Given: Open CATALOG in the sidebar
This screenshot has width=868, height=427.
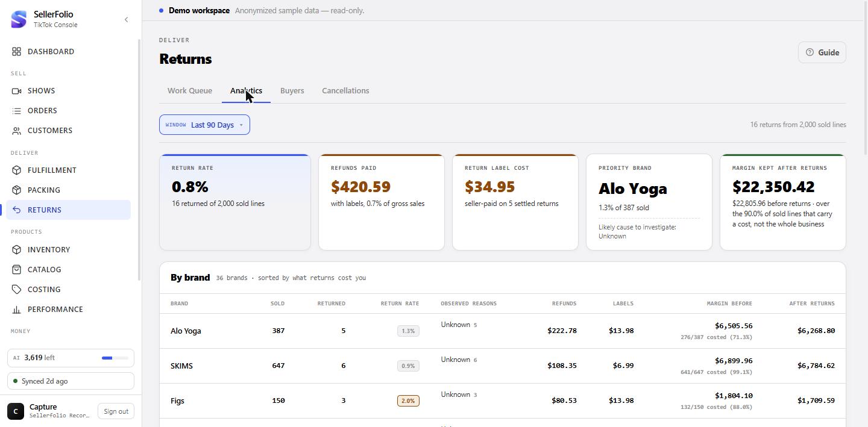Looking at the screenshot, I should 68,270.
